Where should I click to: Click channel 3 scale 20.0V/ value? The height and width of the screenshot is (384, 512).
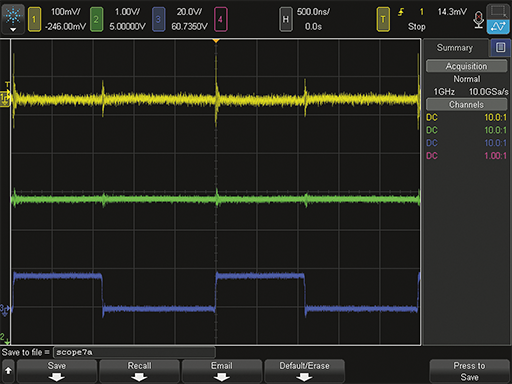[x=189, y=12]
